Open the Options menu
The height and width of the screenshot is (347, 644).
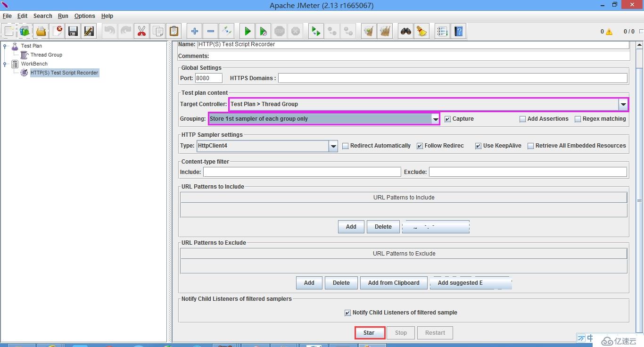click(85, 16)
